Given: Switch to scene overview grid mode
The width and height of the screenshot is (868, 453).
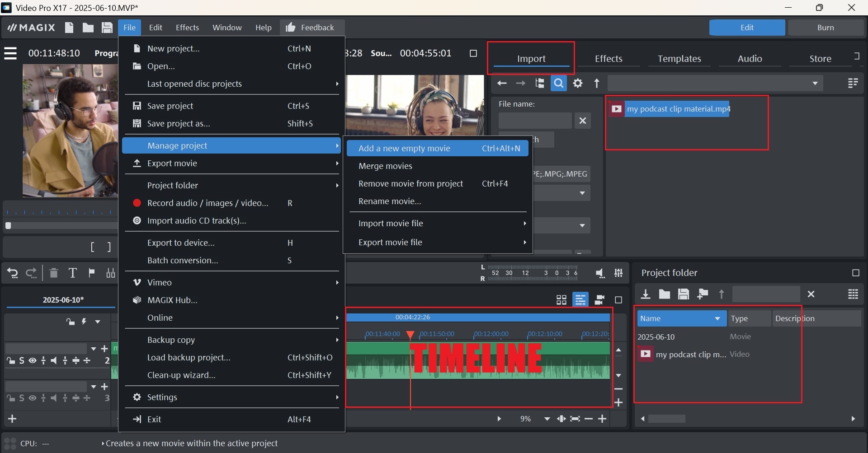Looking at the screenshot, I should pos(561,300).
